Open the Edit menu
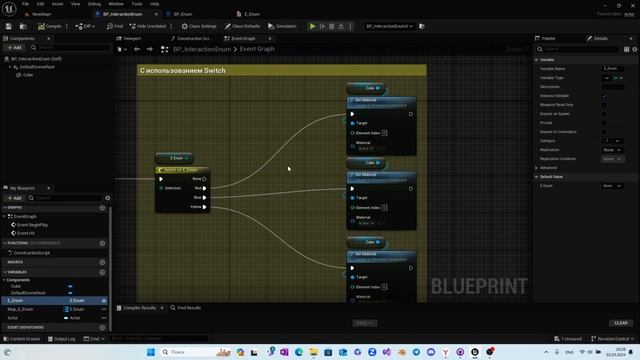640x360 pixels. click(x=40, y=4)
